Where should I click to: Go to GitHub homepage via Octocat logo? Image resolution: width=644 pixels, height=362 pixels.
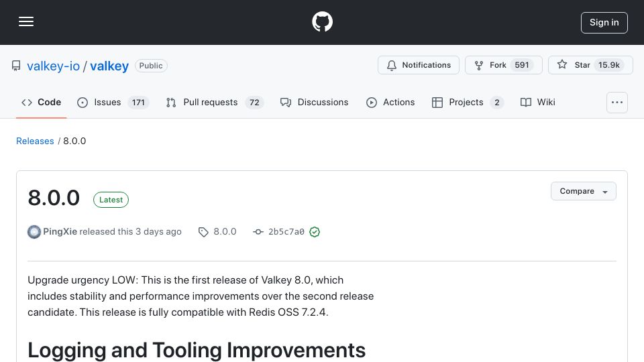pos(322,21)
